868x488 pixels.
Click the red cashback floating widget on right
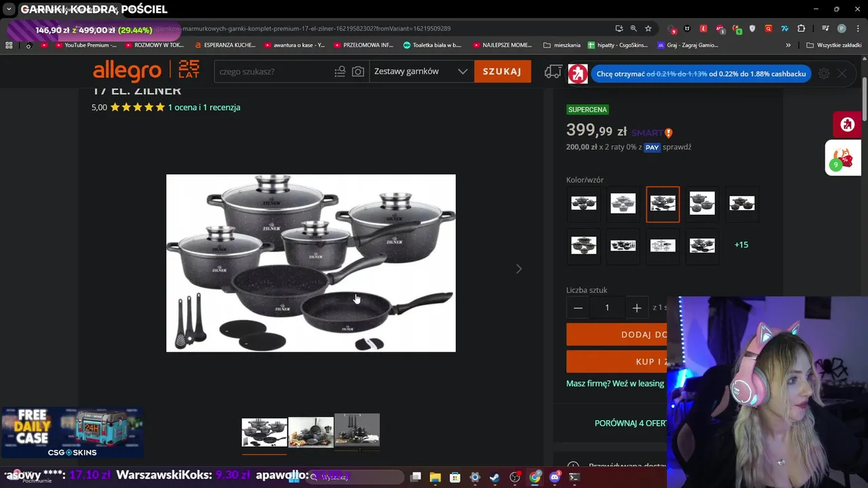(x=847, y=125)
